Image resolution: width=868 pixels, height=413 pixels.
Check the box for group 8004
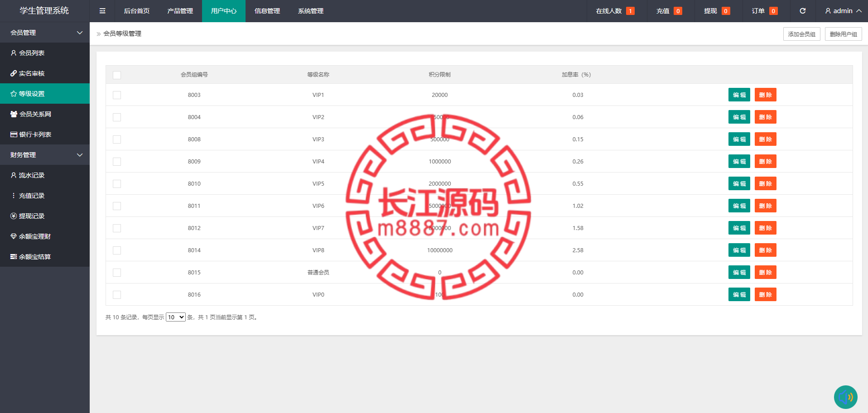pos(117,117)
